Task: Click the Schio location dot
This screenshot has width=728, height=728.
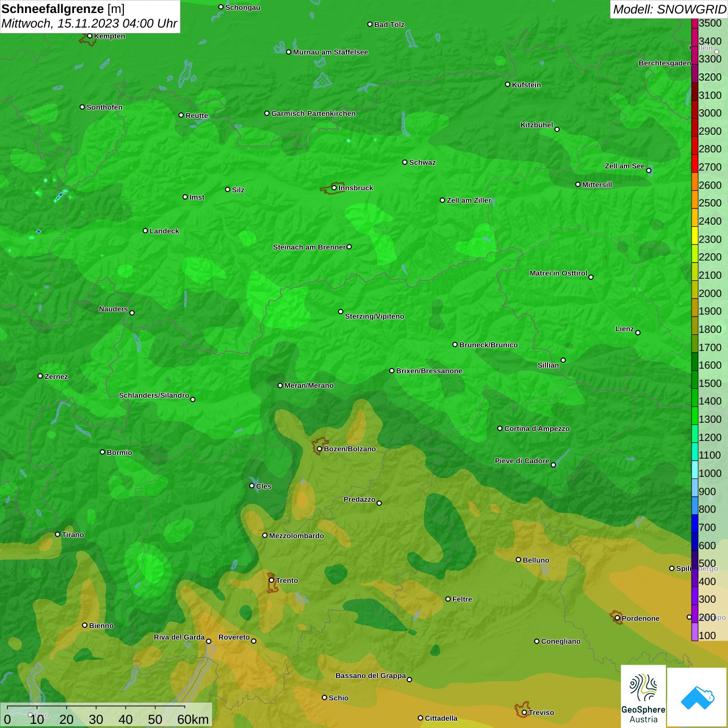Action: pyautogui.click(x=324, y=697)
